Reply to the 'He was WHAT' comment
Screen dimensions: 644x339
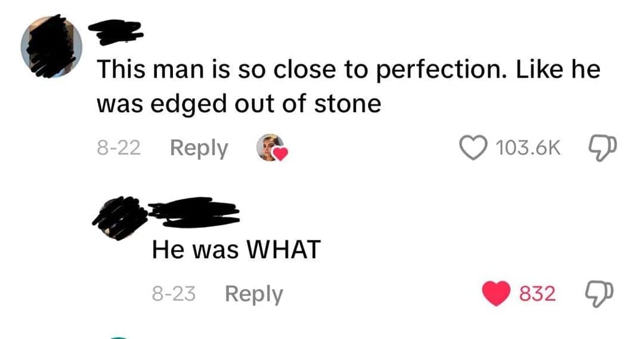click(253, 294)
